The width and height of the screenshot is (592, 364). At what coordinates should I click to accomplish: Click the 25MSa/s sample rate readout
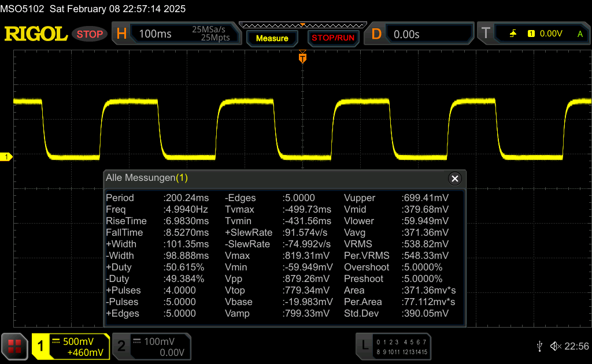pos(209,29)
